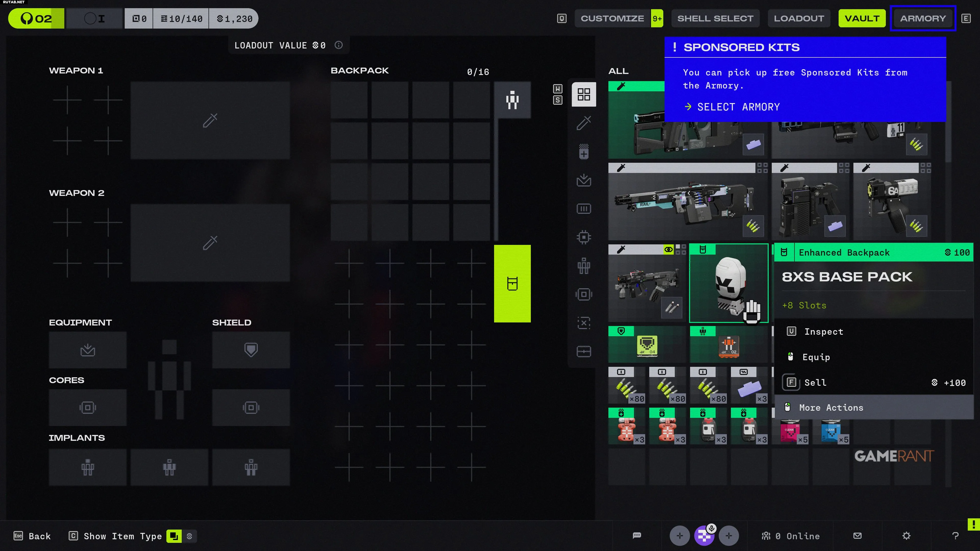980x551 pixels.
Task: Toggle the eye icon on the weapon tile
Action: click(668, 249)
